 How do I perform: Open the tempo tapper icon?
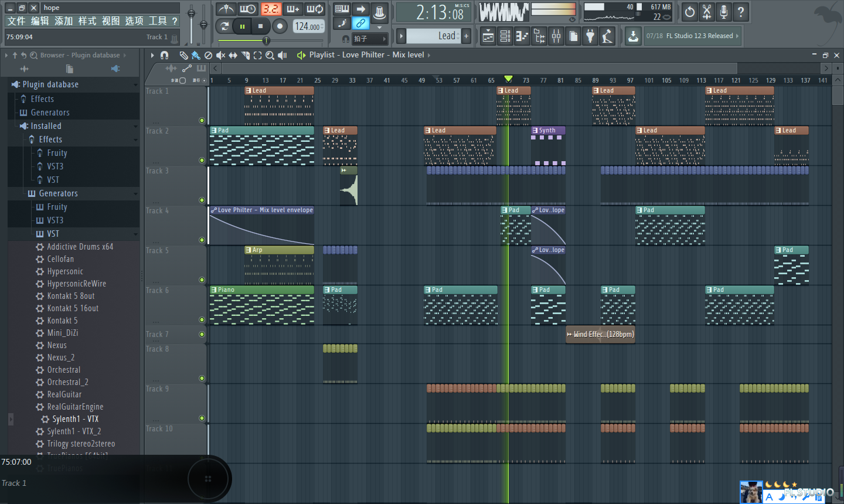[607, 36]
